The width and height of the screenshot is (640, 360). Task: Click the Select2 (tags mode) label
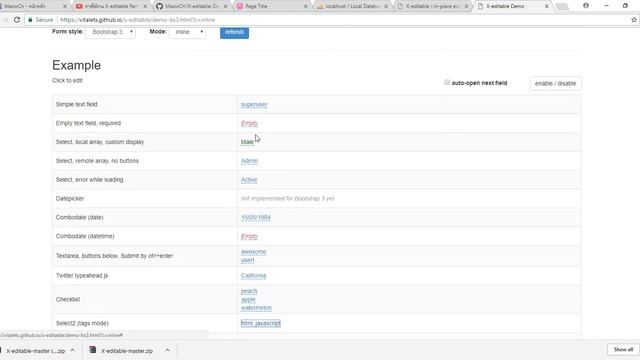coord(82,323)
